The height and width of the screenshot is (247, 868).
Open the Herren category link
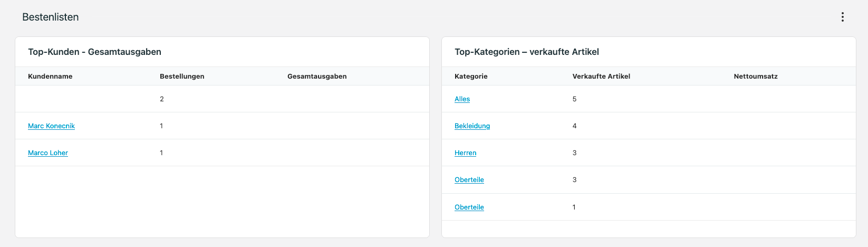(465, 153)
